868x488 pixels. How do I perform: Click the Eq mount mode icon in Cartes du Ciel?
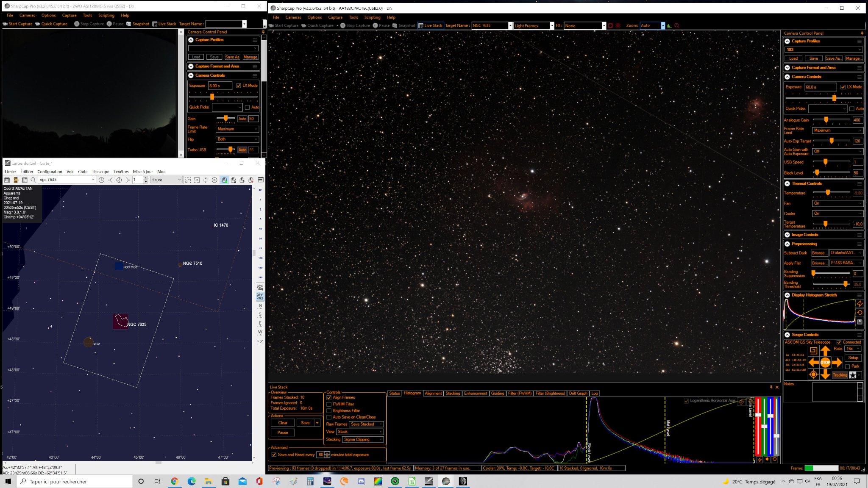click(x=260, y=287)
